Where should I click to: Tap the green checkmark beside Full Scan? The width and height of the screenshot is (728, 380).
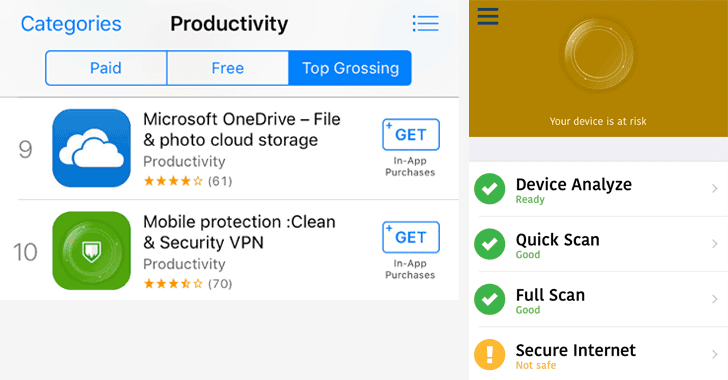[489, 299]
